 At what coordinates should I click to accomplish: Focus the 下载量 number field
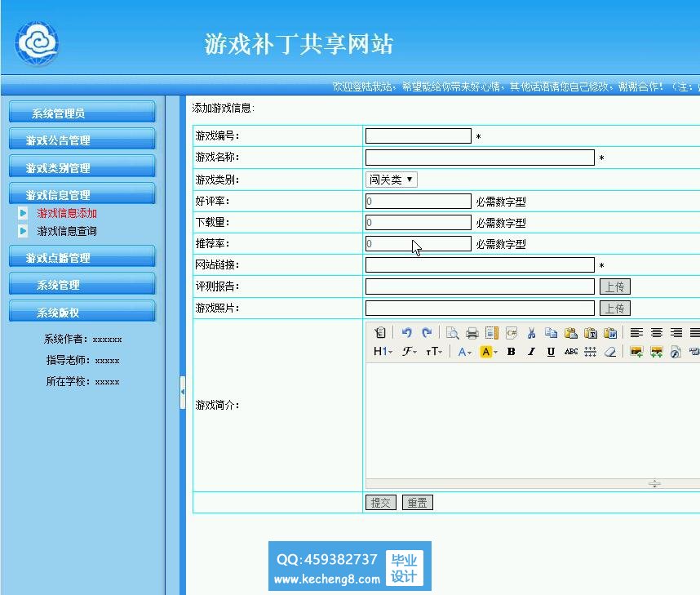tap(419, 223)
